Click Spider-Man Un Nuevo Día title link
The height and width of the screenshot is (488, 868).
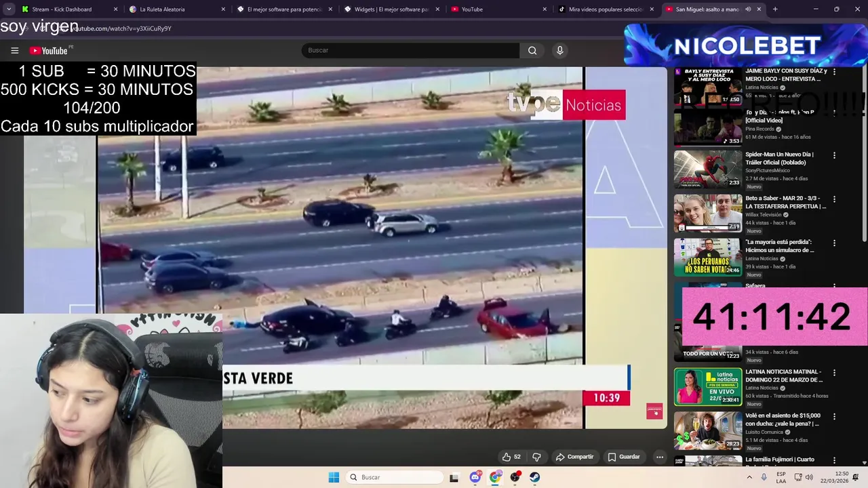click(779, 158)
